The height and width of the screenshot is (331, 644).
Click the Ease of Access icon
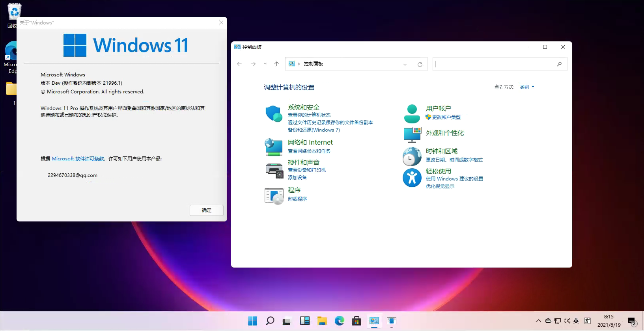click(x=412, y=178)
